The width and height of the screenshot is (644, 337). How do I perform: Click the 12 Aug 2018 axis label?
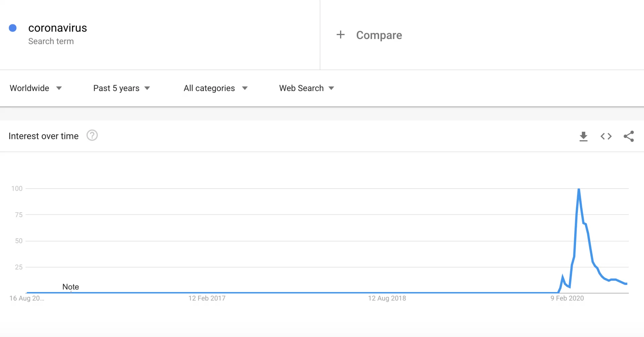[x=387, y=298]
